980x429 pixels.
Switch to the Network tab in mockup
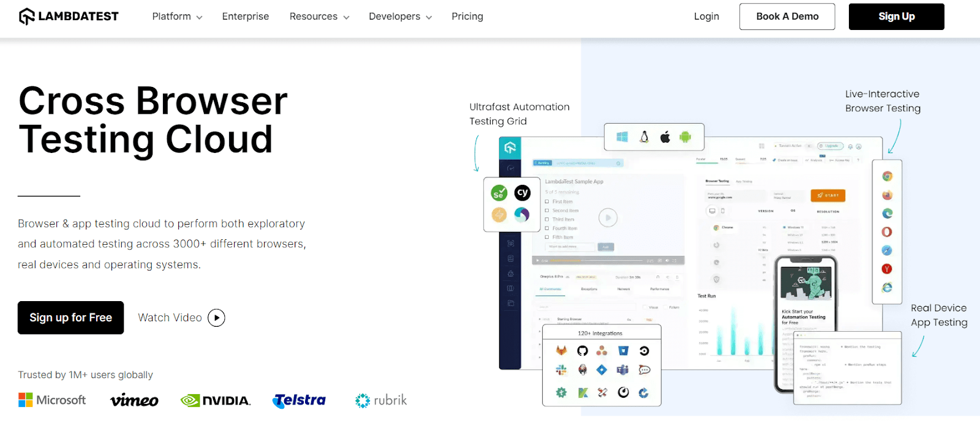[x=624, y=289]
